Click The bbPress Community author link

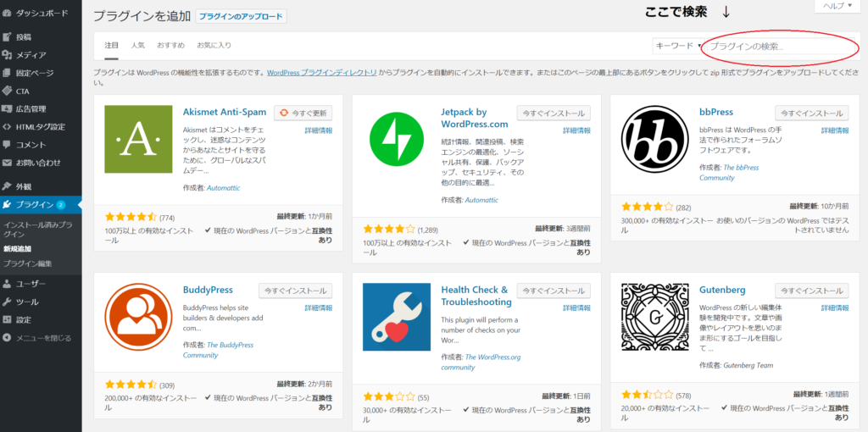click(729, 173)
